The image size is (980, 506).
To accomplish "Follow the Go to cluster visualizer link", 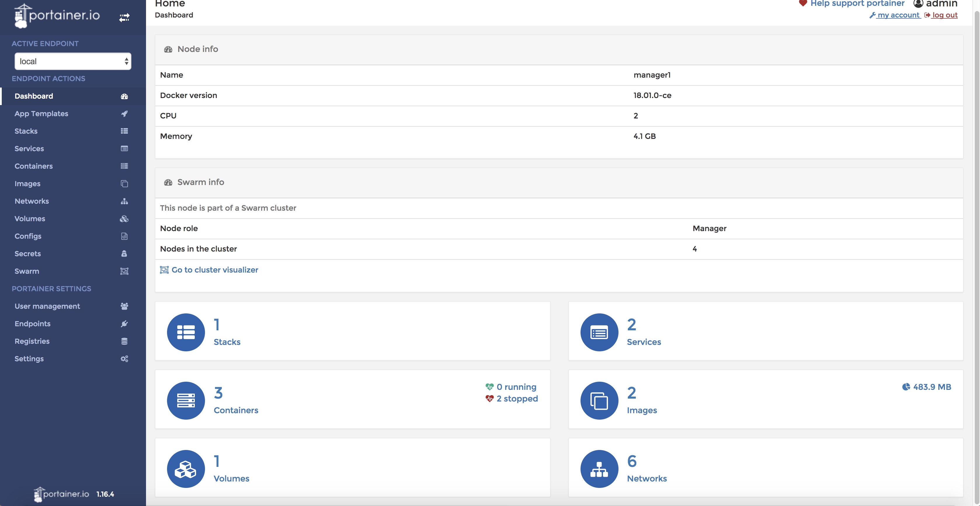I will click(215, 270).
